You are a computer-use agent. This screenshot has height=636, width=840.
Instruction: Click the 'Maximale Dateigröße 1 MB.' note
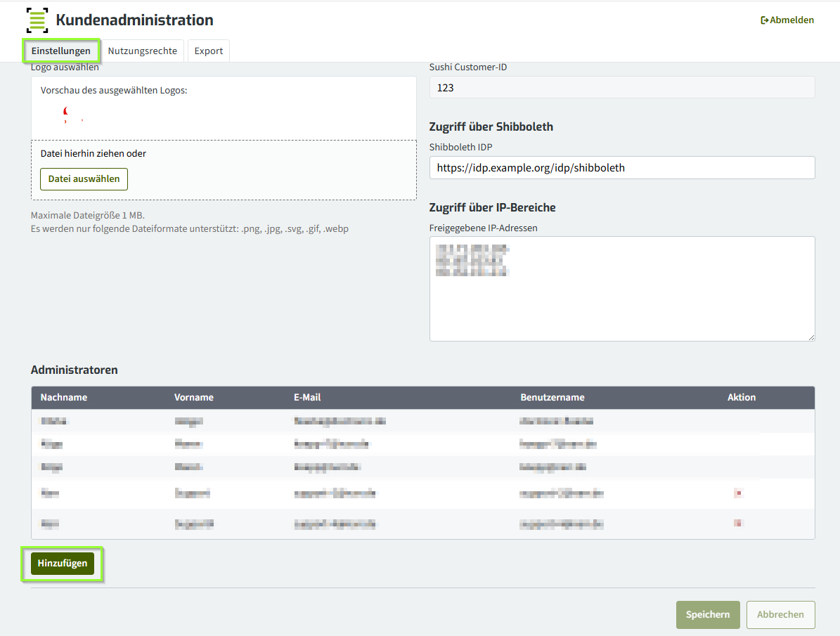point(88,215)
